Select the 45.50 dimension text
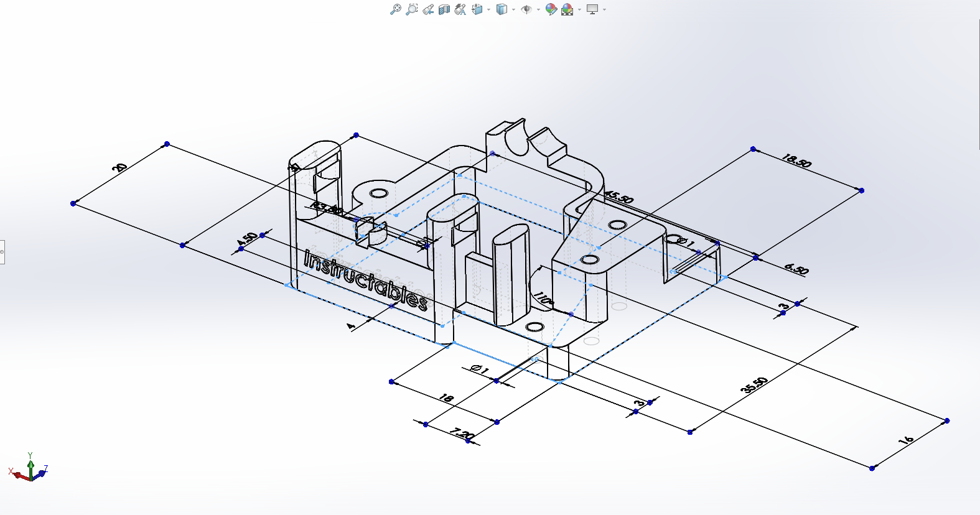The height and width of the screenshot is (515, 980). pyautogui.click(x=619, y=198)
